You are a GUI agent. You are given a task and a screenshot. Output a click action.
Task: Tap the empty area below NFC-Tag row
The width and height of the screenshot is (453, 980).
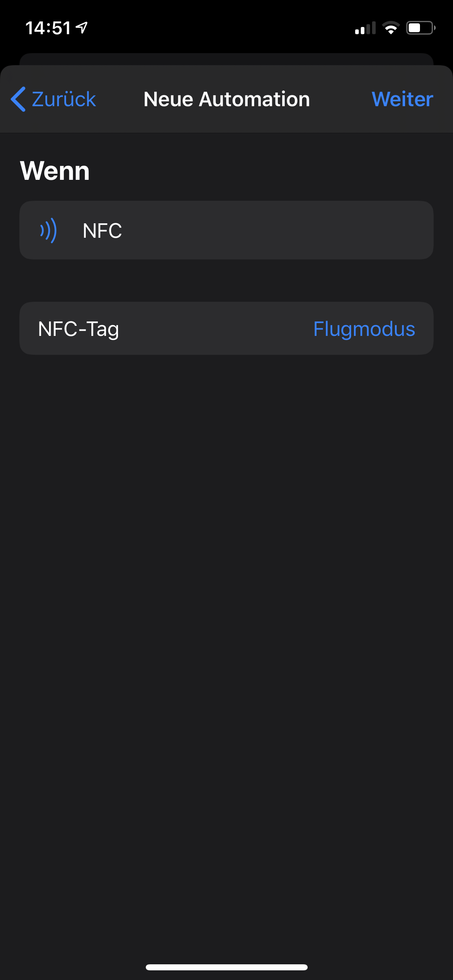[x=227, y=644]
